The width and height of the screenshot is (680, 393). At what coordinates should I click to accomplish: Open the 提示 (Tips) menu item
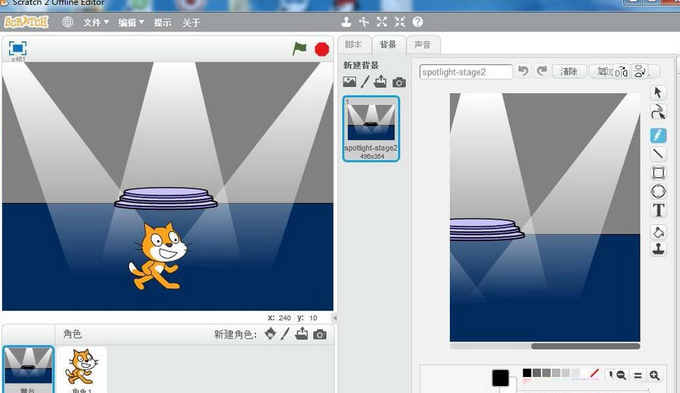tap(163, 23)
